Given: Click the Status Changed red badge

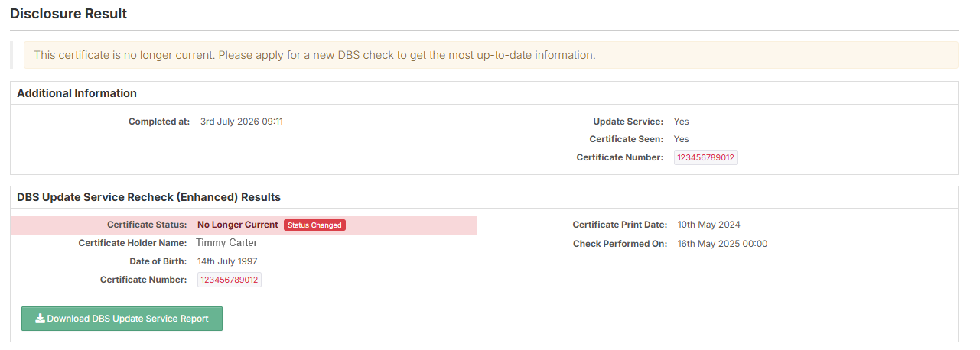Looking at the screenshot, I should coord(314,225).
